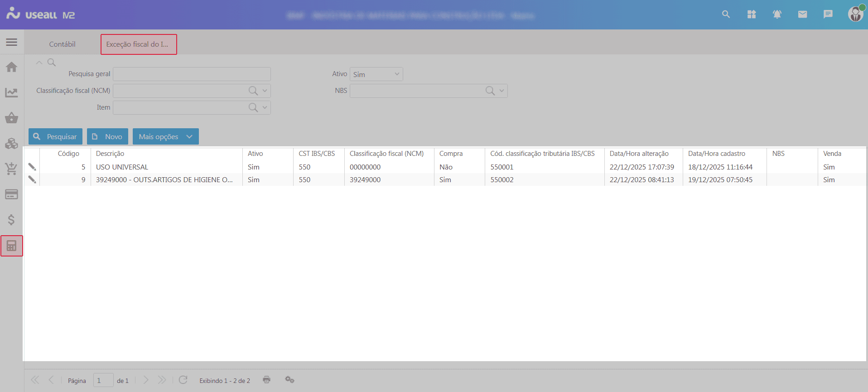Screen dimensions: 868x392
Task: Open notifications bell in header
Action: [x=777, y=15]
